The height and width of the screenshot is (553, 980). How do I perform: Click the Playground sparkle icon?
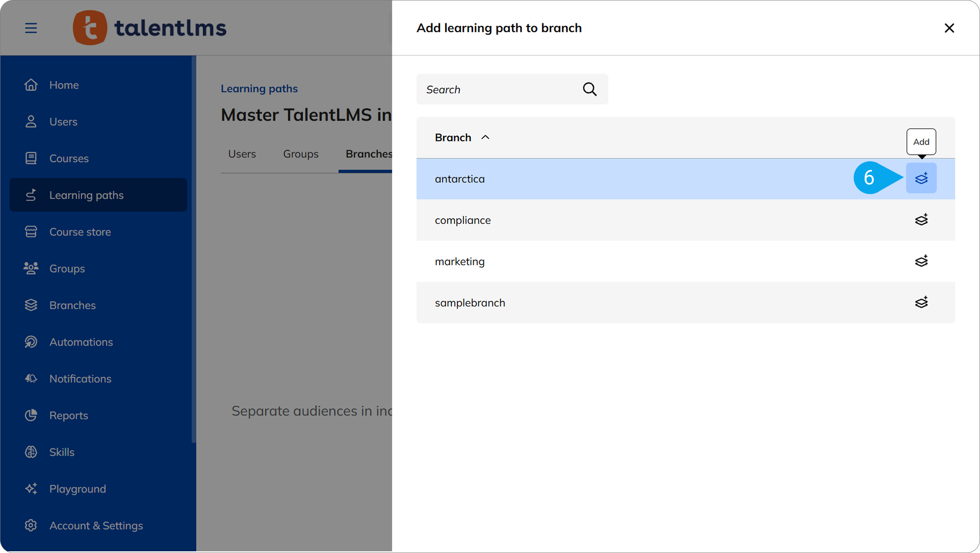(31, 489)
